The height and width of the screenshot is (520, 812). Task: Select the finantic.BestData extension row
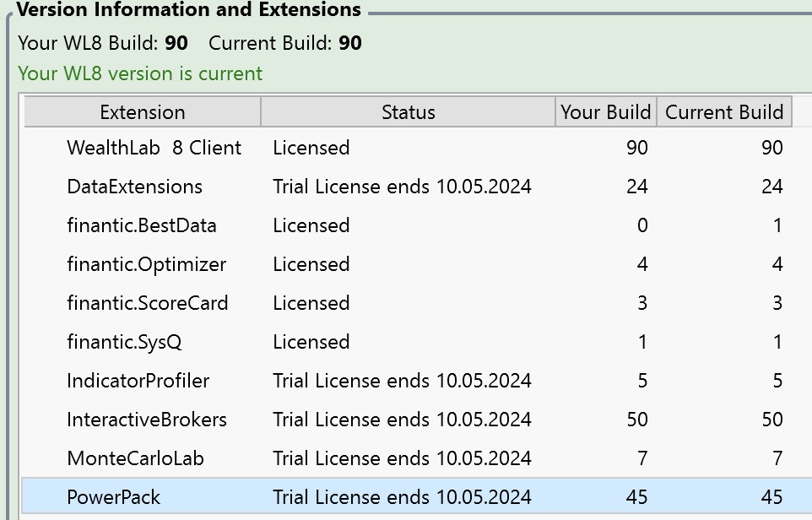click(x=141, y=225)
